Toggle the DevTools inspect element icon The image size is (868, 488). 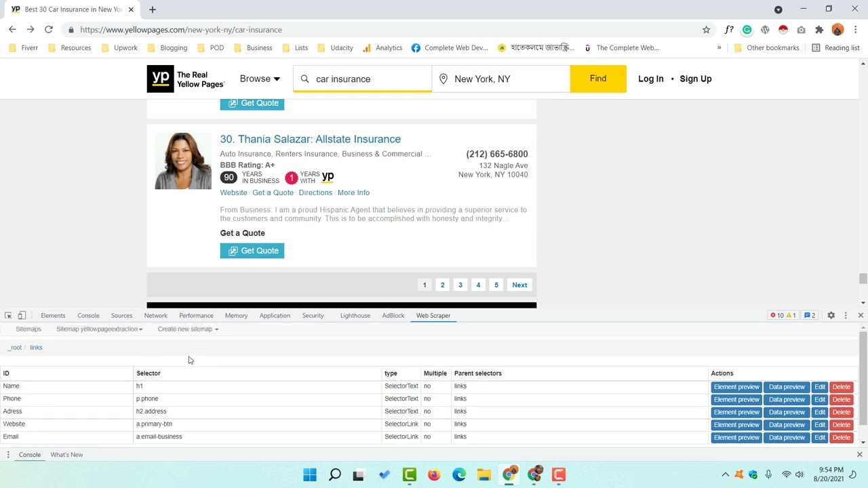tap(8, 316)
